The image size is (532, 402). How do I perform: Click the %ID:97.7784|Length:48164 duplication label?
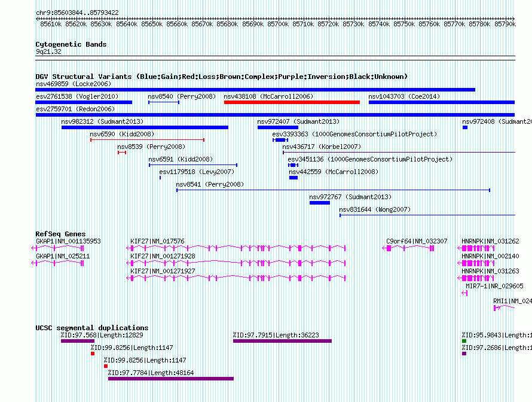151,373
